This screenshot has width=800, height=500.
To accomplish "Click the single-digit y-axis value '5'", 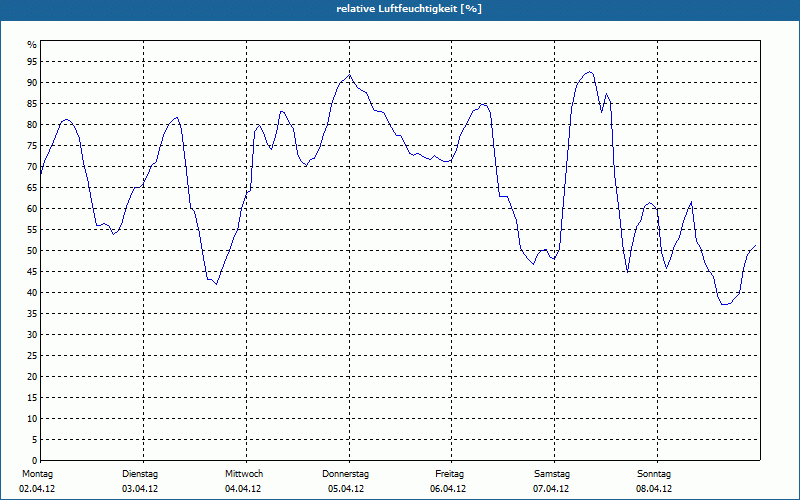I will click(x=35, y=440).
